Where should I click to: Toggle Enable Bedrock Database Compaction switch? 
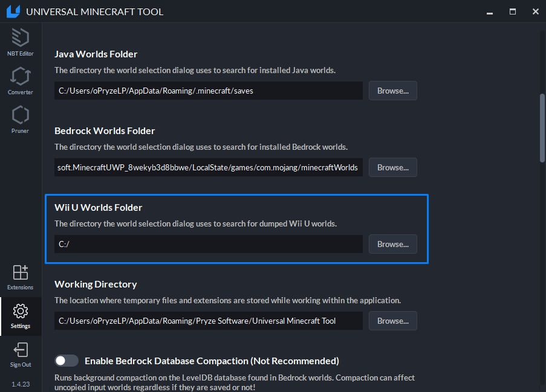point(67,361)
